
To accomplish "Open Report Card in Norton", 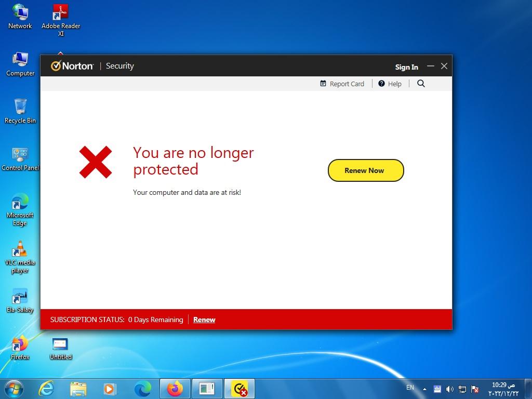I will pyautogui.click(x=342, y=84).
